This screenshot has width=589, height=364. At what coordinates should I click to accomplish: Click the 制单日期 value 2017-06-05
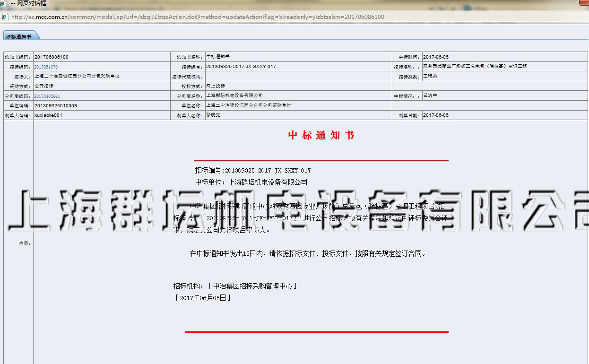[436, 115]
